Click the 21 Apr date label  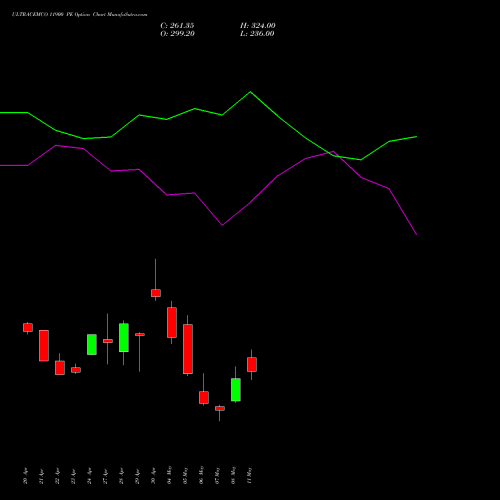point(42,476)
